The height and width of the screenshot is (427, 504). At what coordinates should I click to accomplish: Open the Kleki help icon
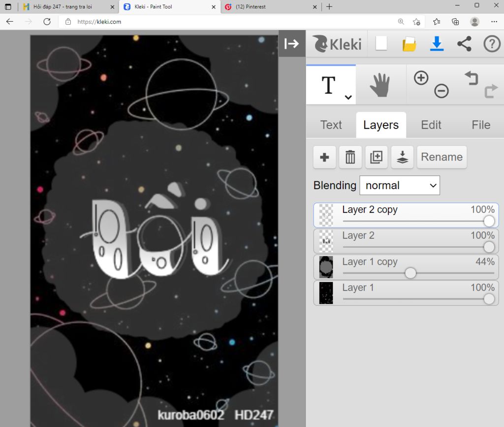click(492, 43)
